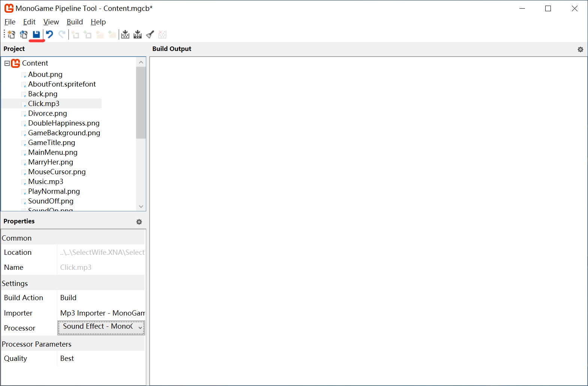
Task: Click the Importer value Mp3 Importer
Action: [100, 313]
